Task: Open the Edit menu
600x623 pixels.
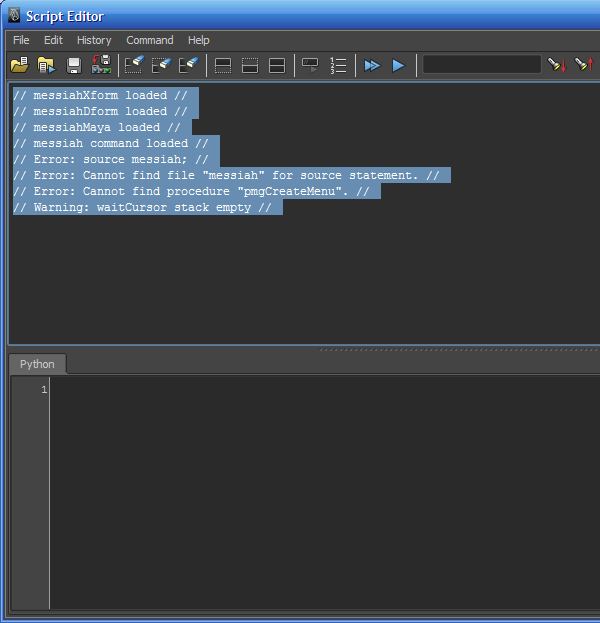Action: click(53, 40)
